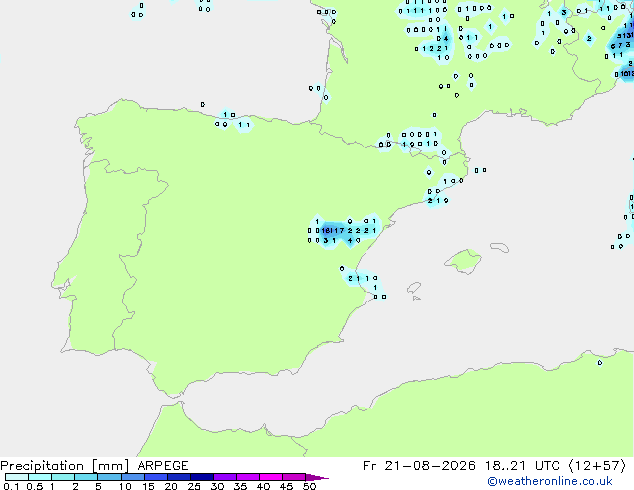Click the 'Precipitation [mm]' title text

[x=65, y=466]
